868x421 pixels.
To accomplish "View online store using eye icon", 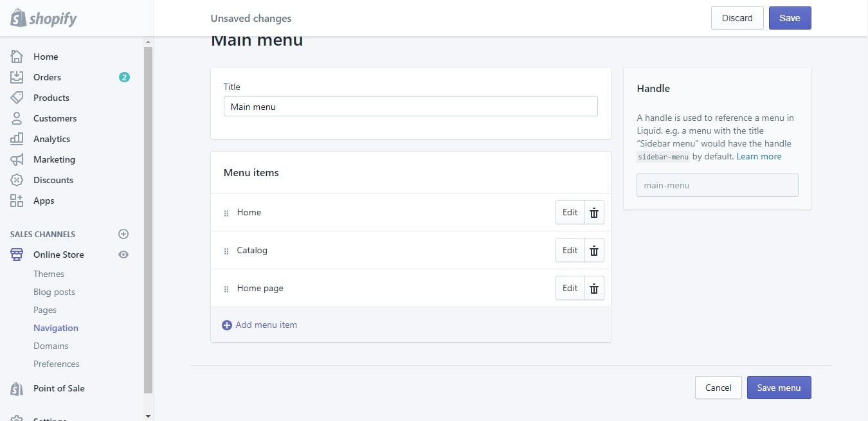I will pos(123,255).
